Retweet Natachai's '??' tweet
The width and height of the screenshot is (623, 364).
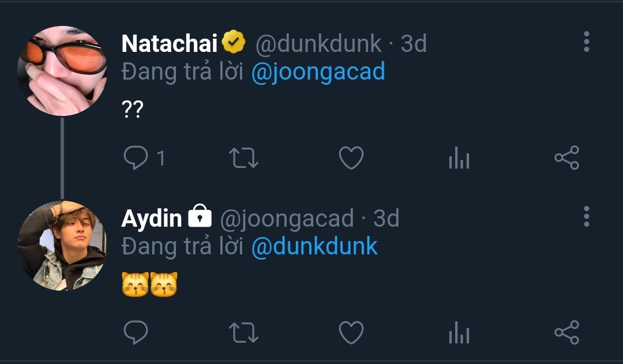coord(244,157)
